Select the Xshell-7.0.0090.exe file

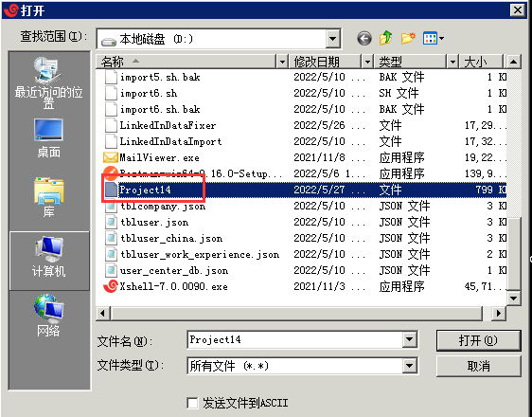[x=174, y=286]
